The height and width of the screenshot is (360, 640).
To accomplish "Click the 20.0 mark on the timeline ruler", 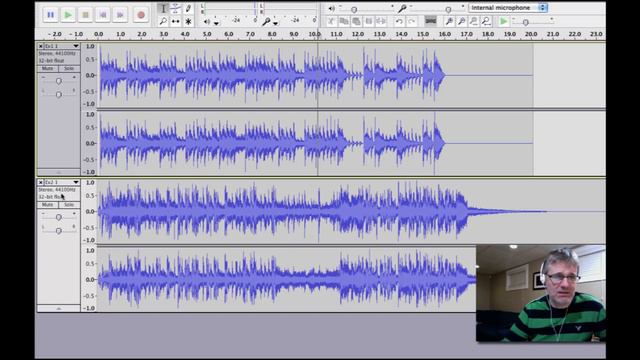I will (531, 34).
